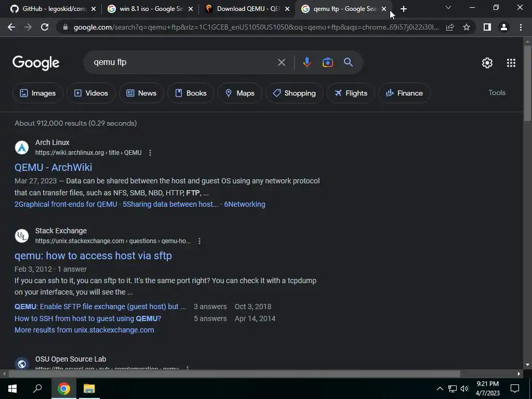Show hidden system tray icons
Screen dimensions: 532x399
pyautogui.click(x=440, y=389)
